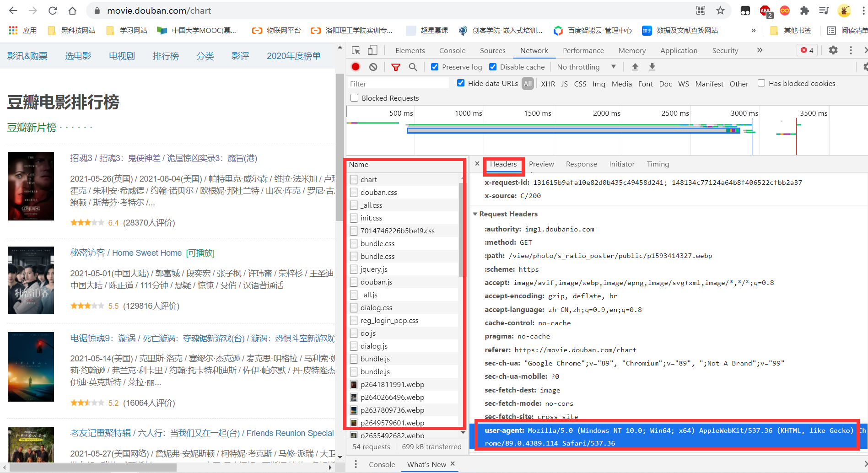Open the media control icon in toolbar
Image resolution: width=868 pixels, height=473 pixels.
pyautogui.click(x=824, y=11)
